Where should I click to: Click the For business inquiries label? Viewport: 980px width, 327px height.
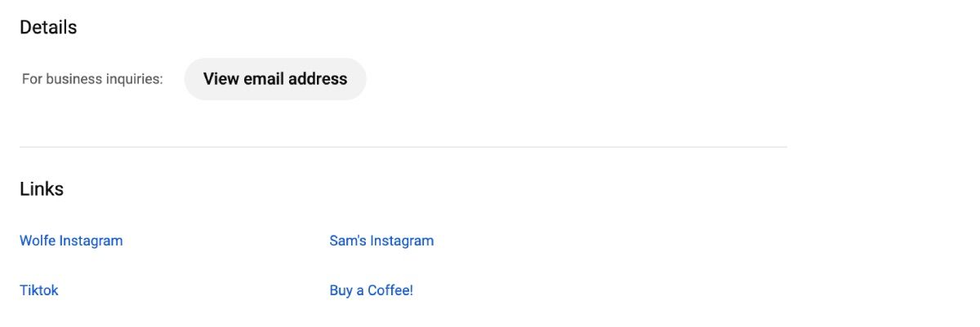(92, 79)
